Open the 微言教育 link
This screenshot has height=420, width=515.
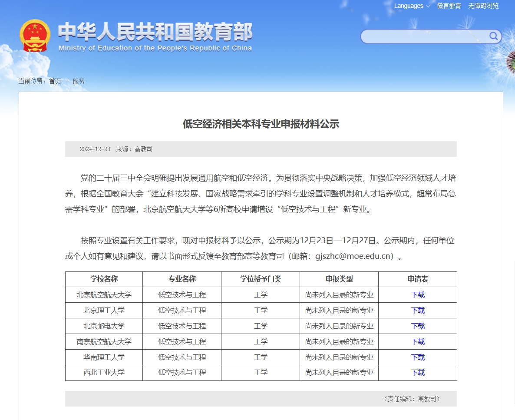[449, 6]
